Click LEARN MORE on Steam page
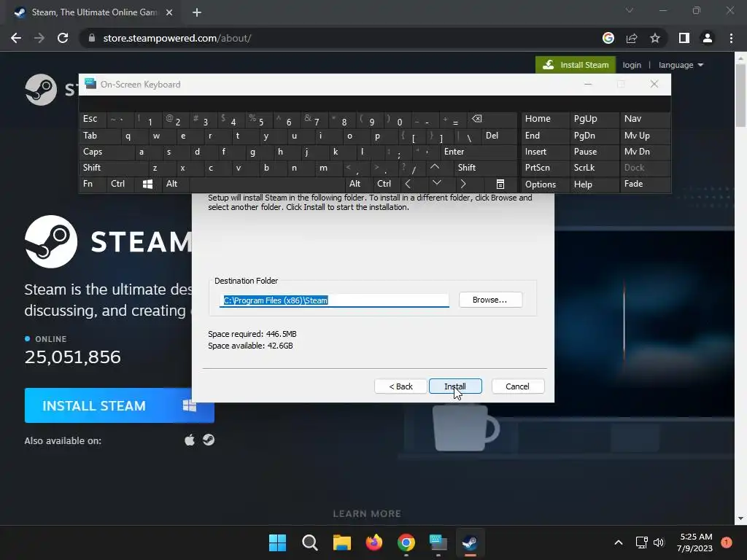 pyautogui.click(x=367, y=513)
